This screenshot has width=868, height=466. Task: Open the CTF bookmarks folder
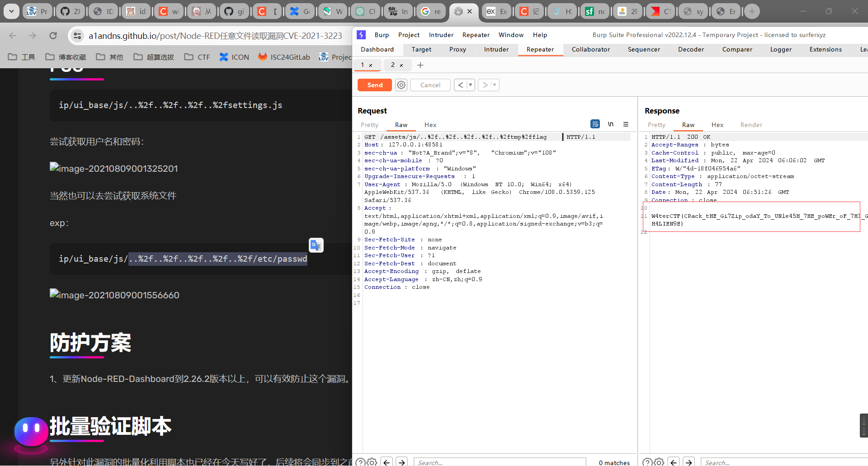(x=197, y=57)
